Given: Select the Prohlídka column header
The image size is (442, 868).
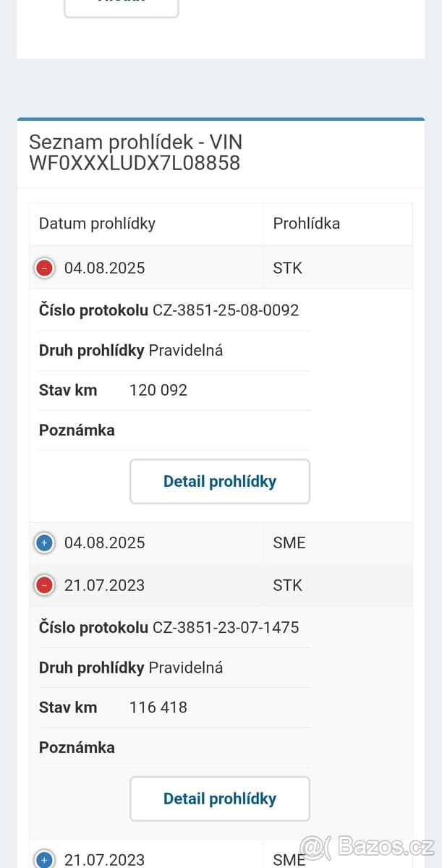Looking at the screenshot, I should [306, 224].
